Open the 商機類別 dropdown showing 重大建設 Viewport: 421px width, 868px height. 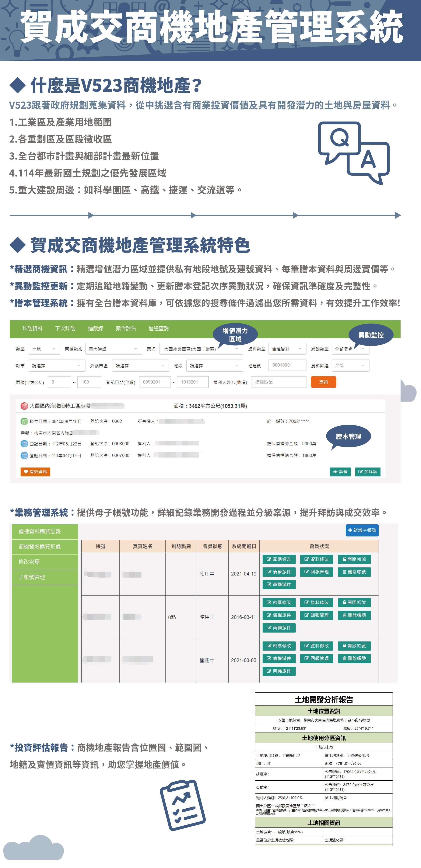coord(113,349)
